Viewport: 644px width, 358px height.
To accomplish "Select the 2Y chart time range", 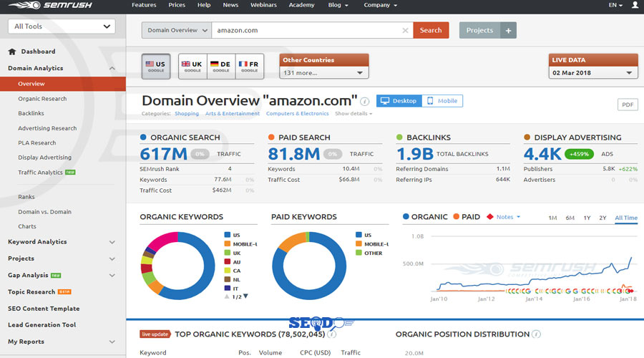I will point(602,218).
